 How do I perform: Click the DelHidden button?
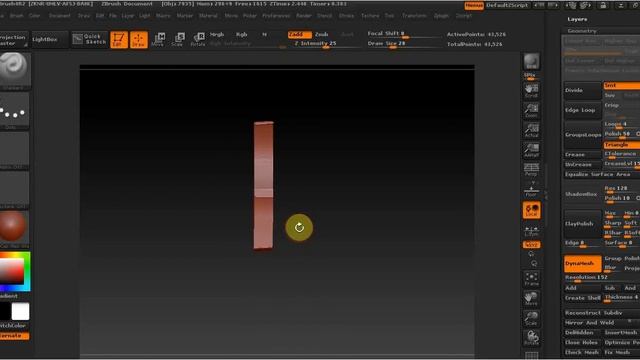pyautogui.click(x=582, y=333)
